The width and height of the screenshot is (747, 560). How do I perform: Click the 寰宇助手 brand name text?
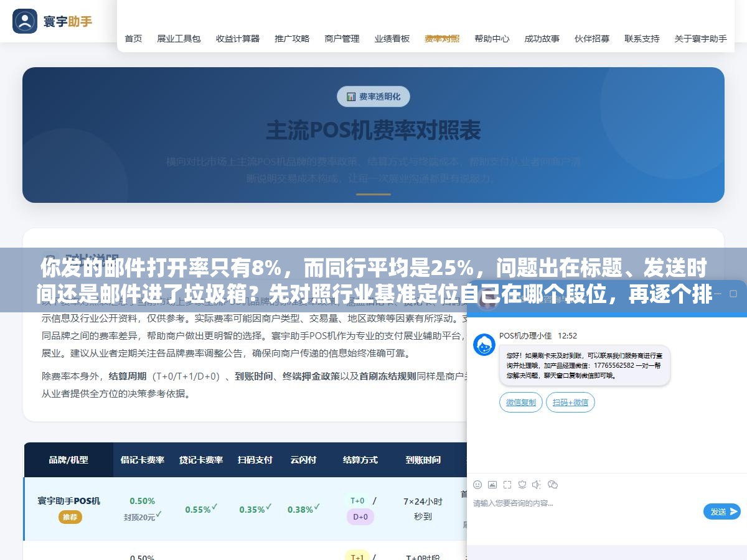point(68,21)
